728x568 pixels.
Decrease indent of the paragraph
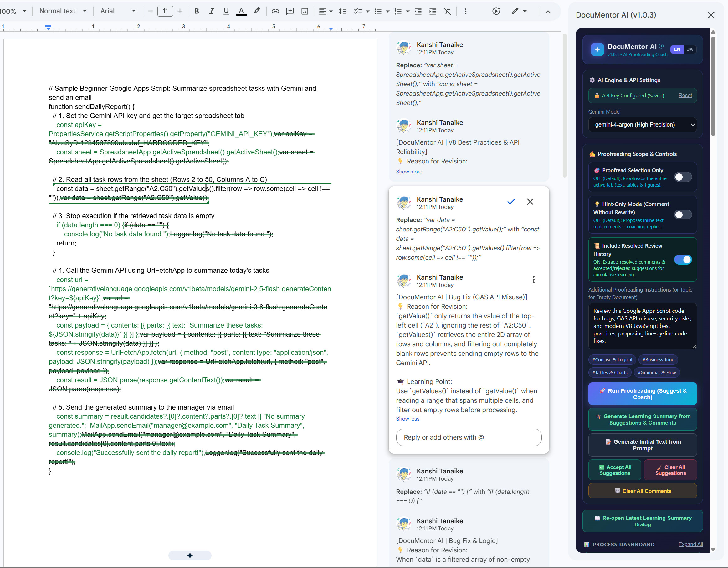418,11
